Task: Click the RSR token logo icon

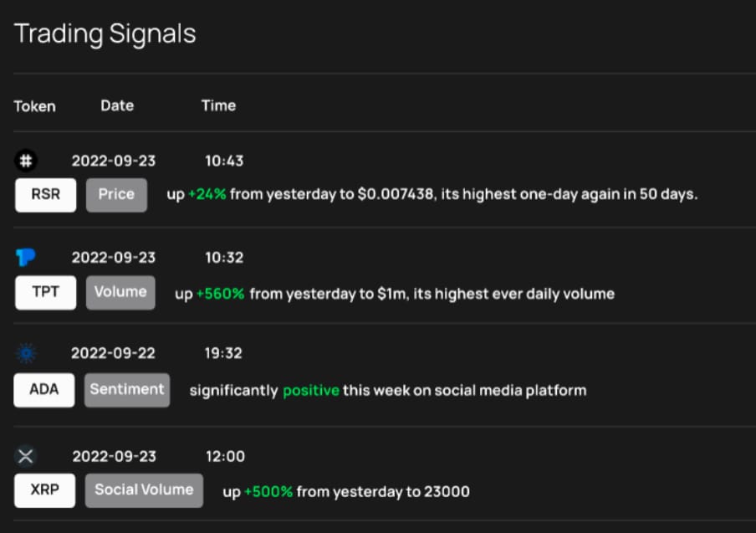Action: [x=26, y=160]
